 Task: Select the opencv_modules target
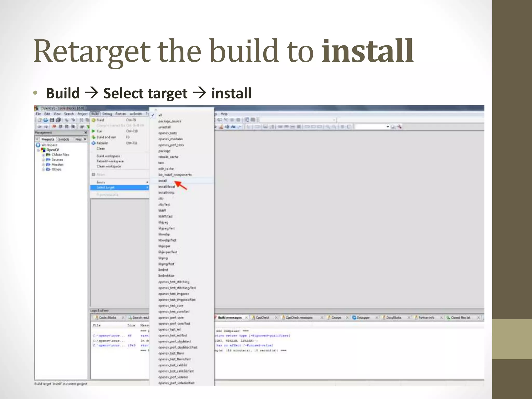182,139
